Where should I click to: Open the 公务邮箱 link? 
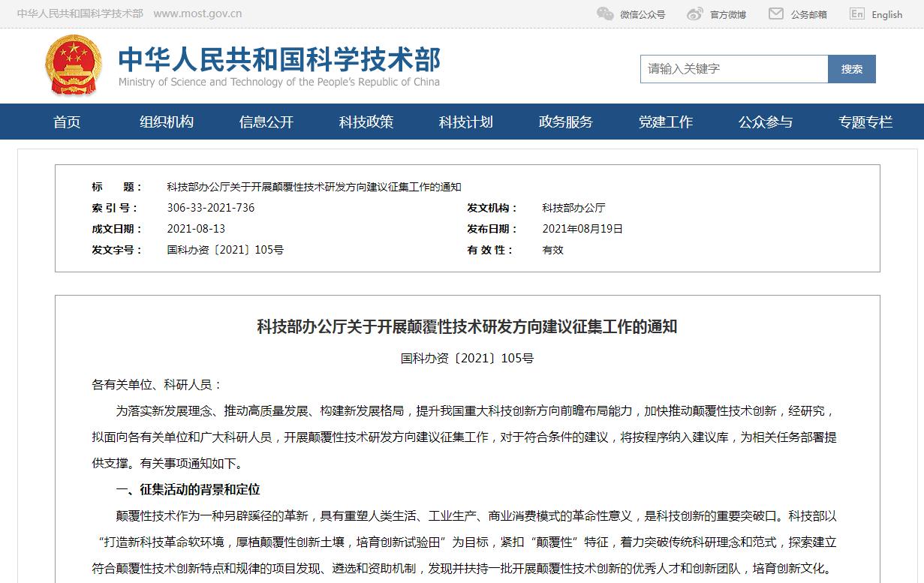[808, 14]
